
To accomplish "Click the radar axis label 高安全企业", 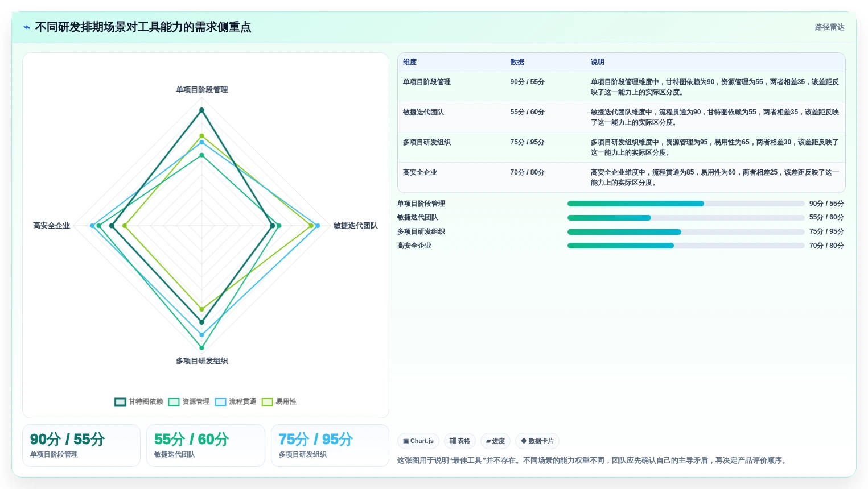I will coord(51,226).
